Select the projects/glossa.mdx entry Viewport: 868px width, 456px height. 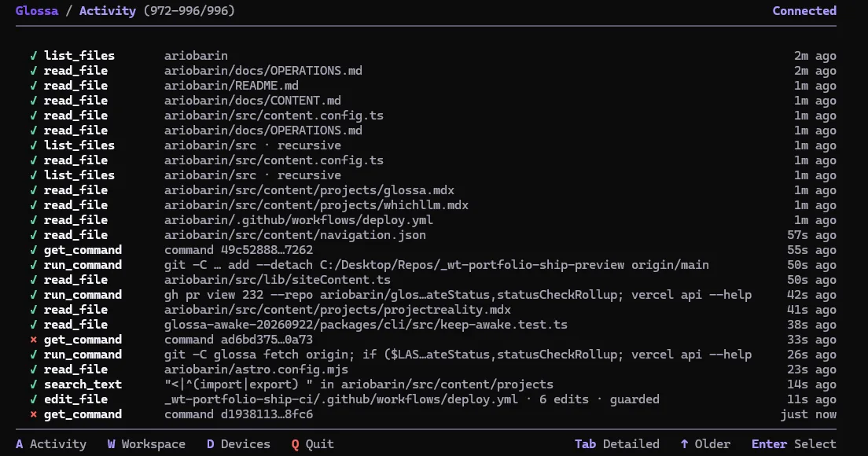tap(433, 190)
